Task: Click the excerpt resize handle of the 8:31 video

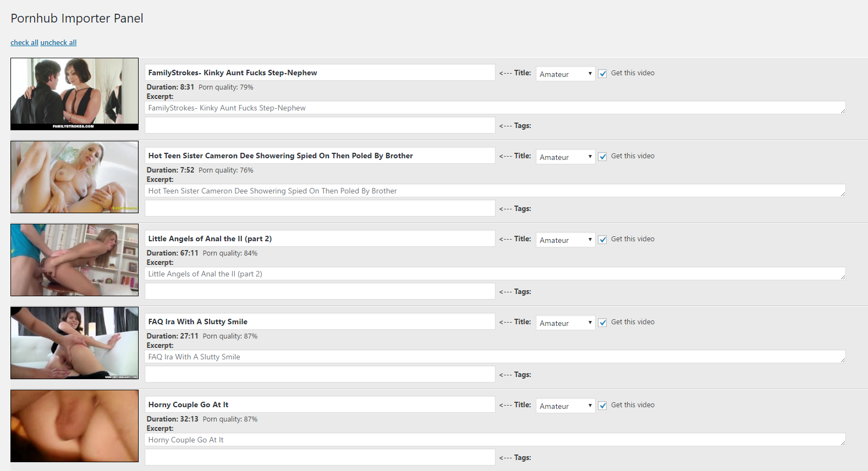Action: 843,111
